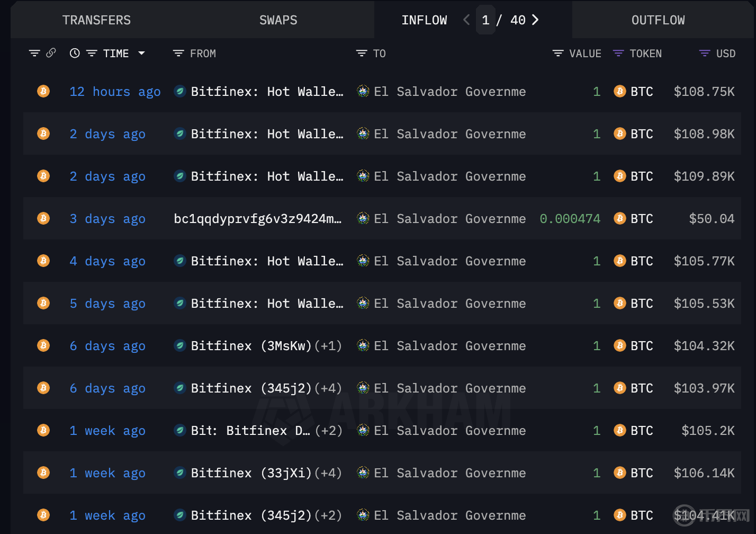Click the leftmost filter icon in header
Viewport: 756px width, 534px height.
click(x=34, y=53)
